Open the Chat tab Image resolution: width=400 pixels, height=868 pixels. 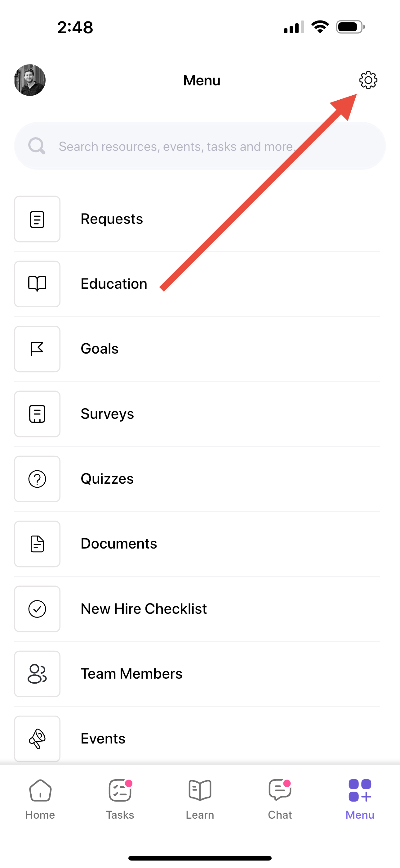point(280,799)
